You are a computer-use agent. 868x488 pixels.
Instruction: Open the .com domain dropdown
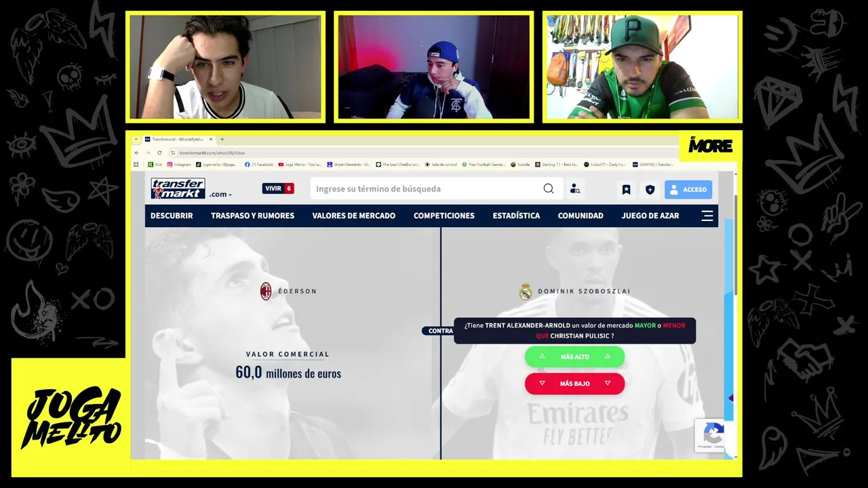pyautogui.click(x=220, y=195)
